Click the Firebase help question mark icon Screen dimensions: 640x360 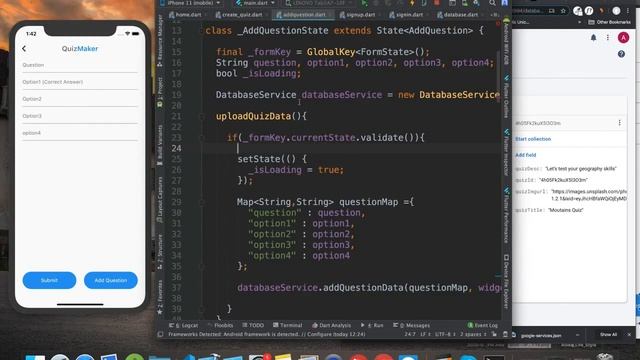pos(621,54)
